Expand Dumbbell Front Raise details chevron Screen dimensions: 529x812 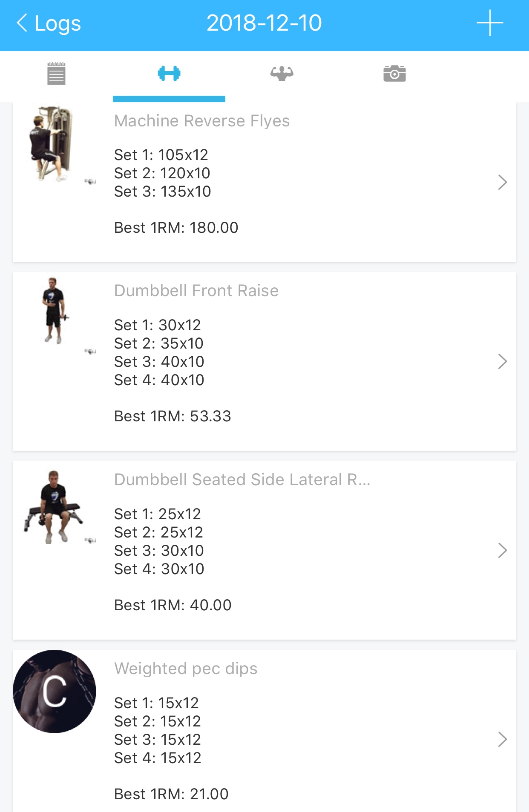pos(502,362)
